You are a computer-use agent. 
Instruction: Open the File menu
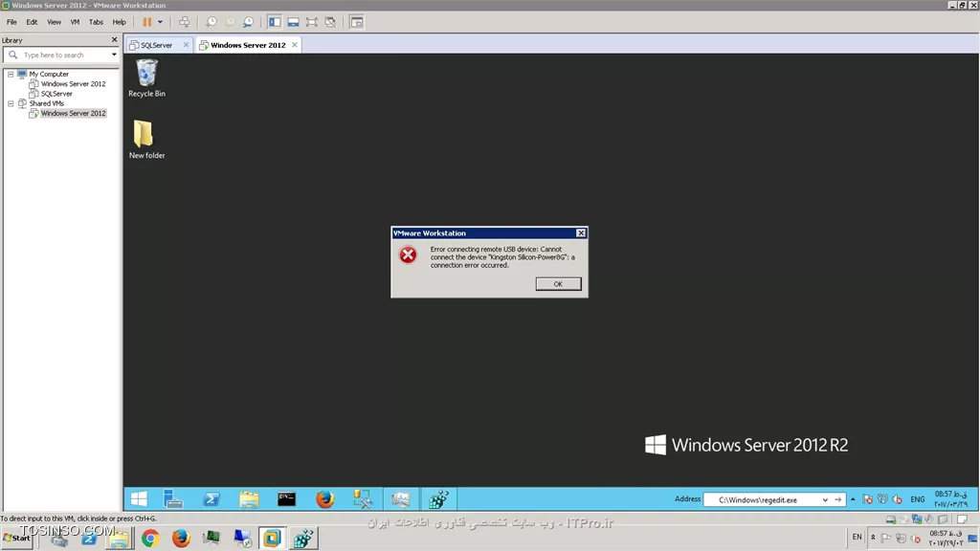11,22
